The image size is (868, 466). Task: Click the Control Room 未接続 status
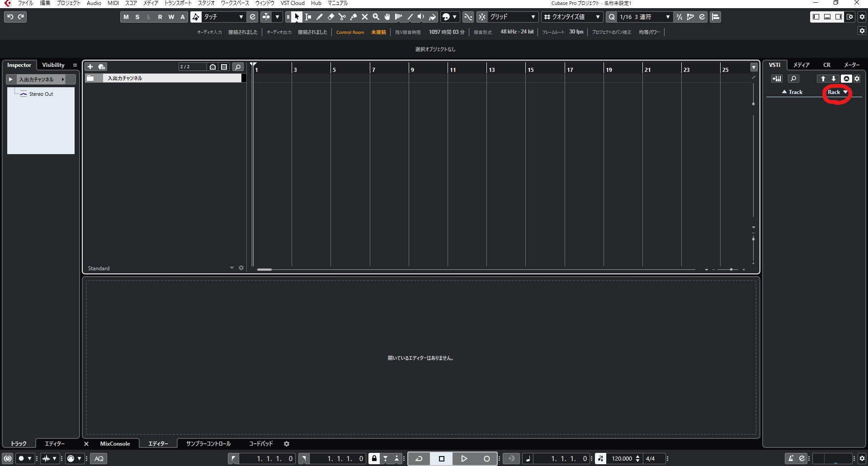378,32
